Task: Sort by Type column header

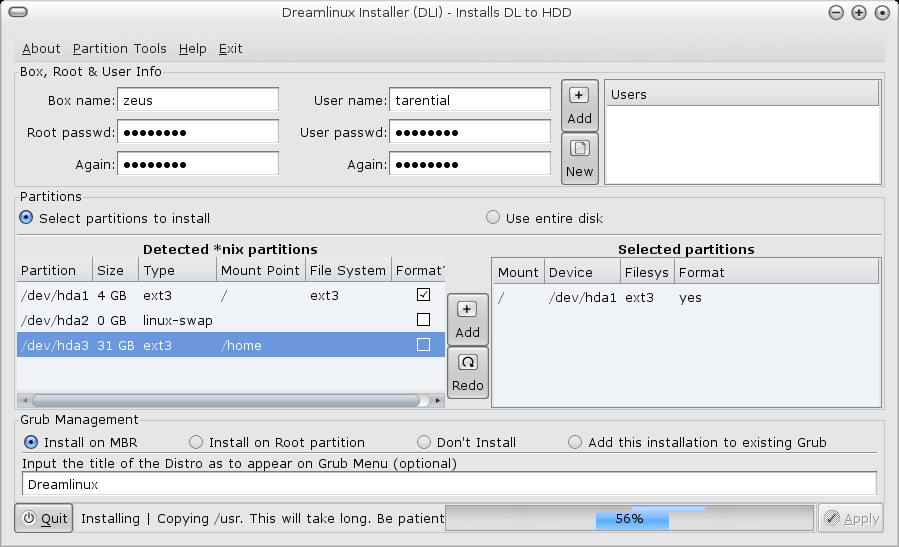Action: [x=177, y=270]
